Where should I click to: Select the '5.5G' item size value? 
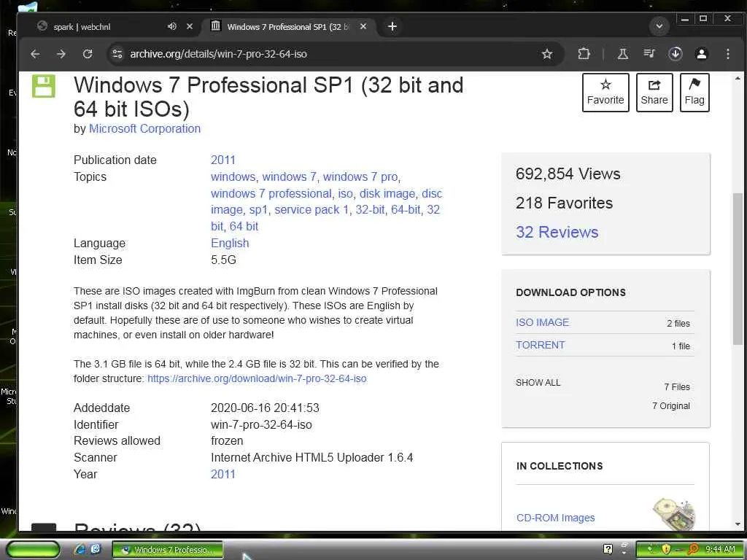(x=223, y=260)
